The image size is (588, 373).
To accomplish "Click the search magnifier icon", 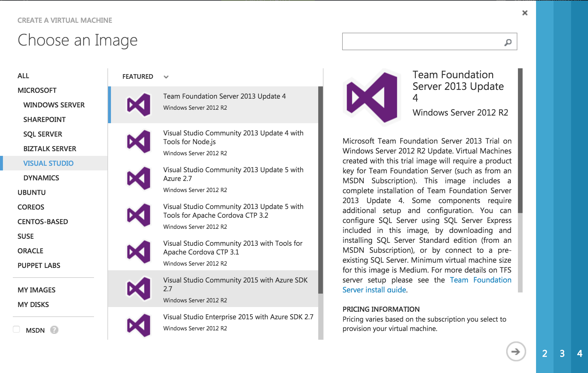I will click(508, 42).
